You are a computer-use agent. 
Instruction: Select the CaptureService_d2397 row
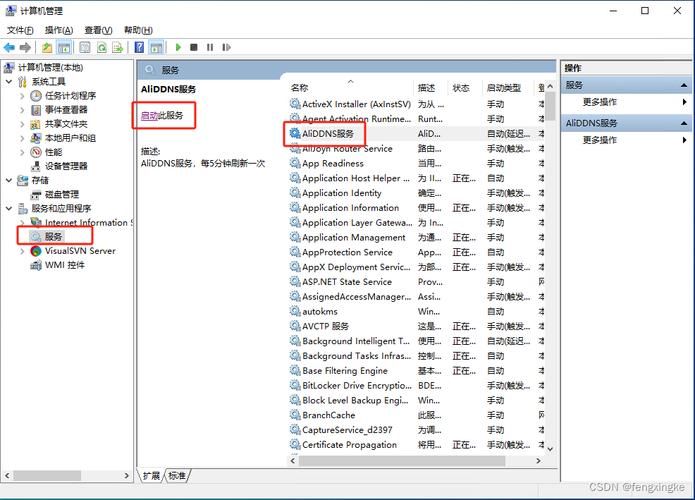pyautogui.click(x=417, y=430)
